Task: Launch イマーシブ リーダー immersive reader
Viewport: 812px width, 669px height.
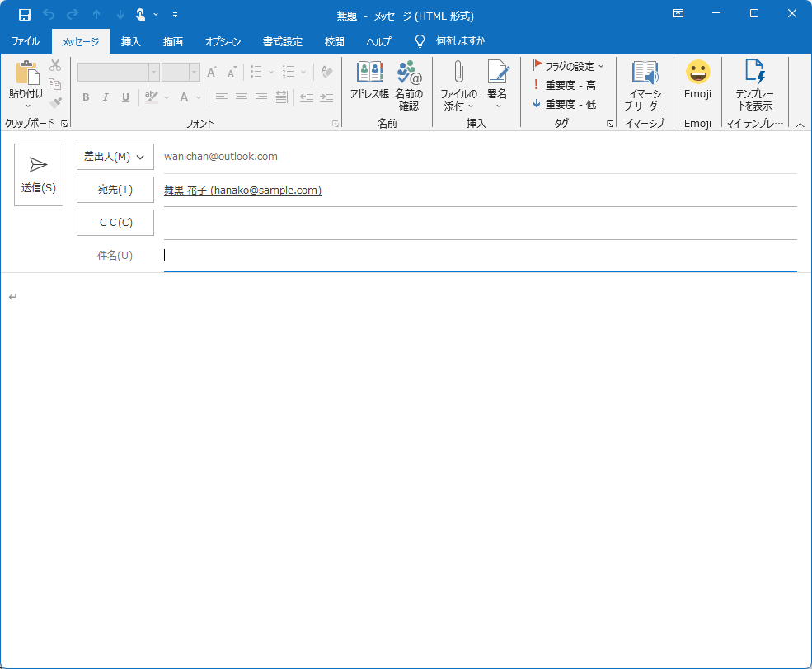Action: click(x=645, y=86)
